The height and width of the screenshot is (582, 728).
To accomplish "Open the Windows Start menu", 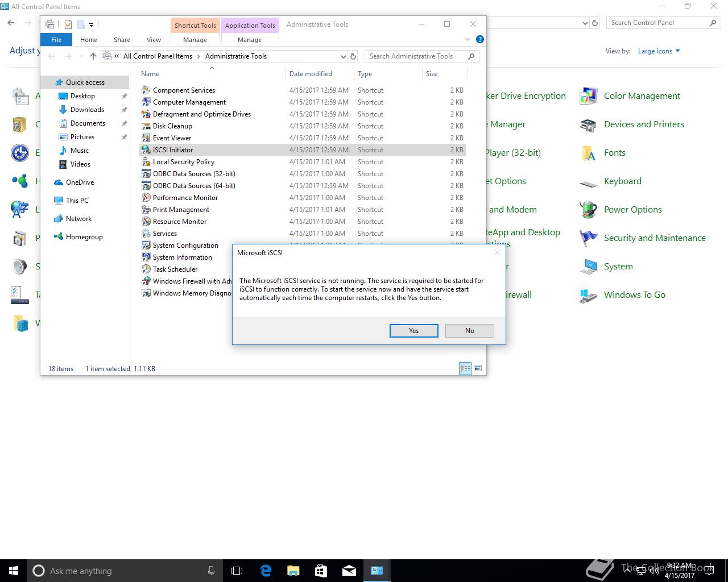I will pyautogui.click(x=14, y=571).
